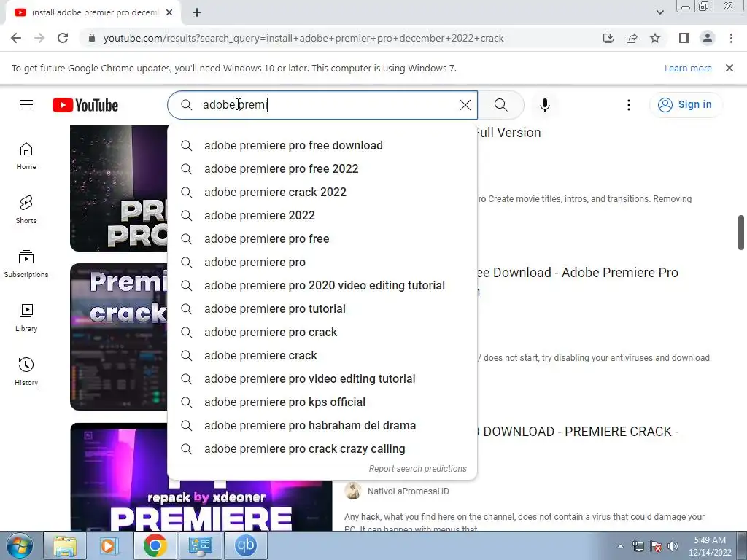Open the Chrome profile avatar
This screenshot has height=560, width=747.
[708, 38]
